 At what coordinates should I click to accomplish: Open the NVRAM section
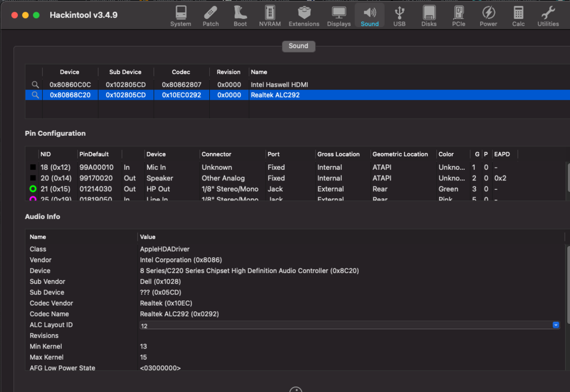click(x=269, y=15)
